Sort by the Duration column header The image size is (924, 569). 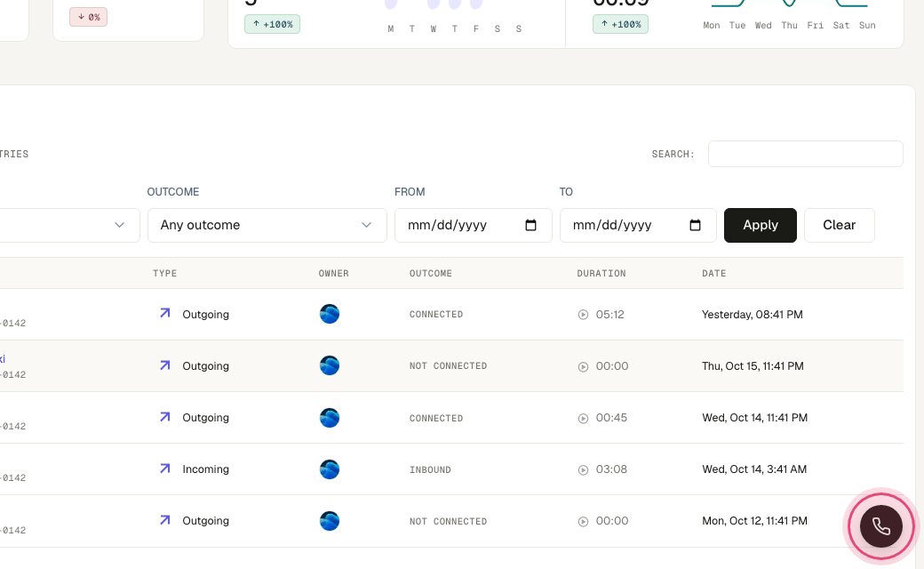click(x=601, y=274)
